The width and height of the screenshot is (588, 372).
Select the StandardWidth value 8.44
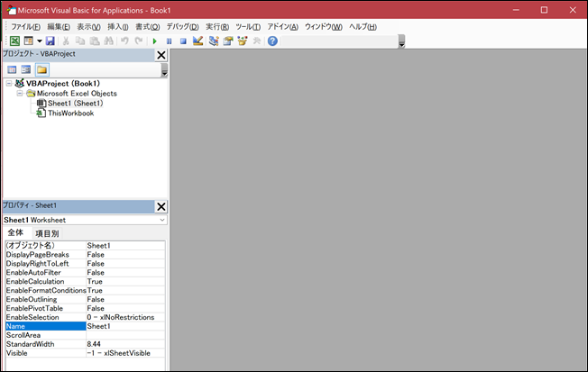(x=125, y=344)
